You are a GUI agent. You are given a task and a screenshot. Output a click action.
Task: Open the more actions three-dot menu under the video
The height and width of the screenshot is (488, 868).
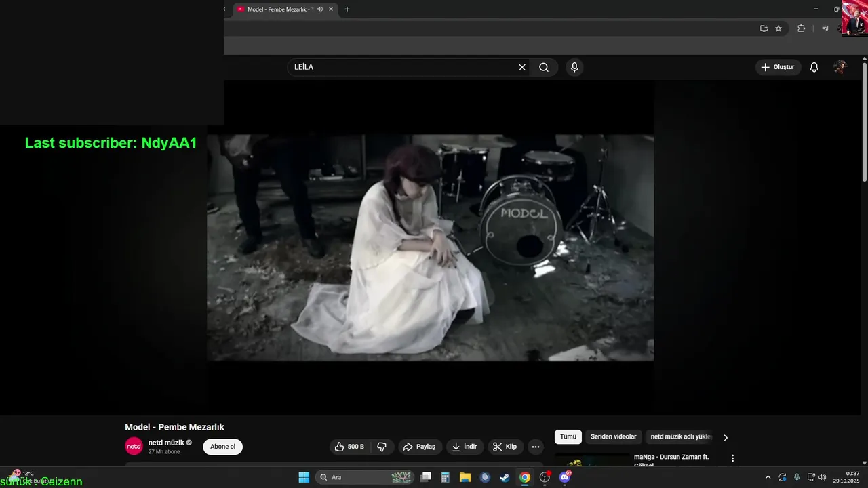536,447
